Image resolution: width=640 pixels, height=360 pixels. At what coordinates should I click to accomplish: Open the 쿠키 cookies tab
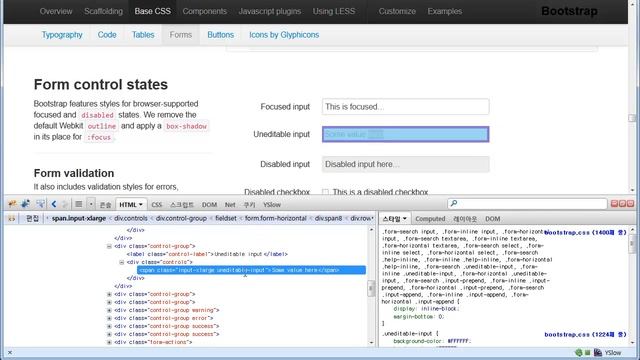pos(249,205)
